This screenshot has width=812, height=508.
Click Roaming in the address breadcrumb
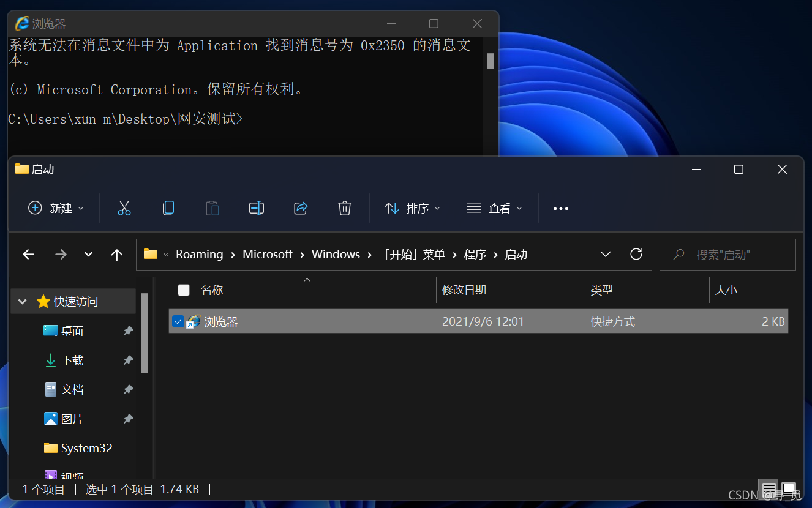[x=200, y=255]
